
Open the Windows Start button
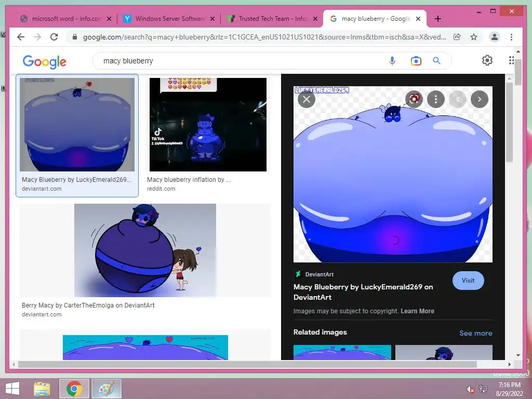click(x=12, y=389)
